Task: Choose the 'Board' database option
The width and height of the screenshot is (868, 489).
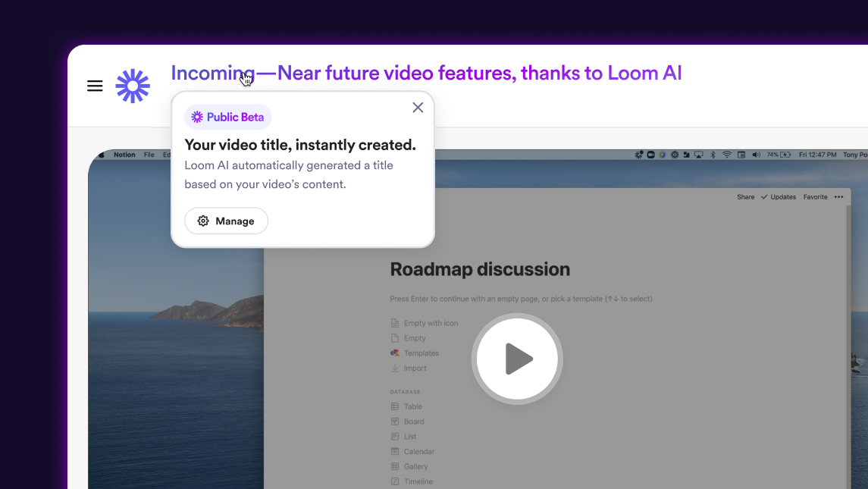Action: 407,422
